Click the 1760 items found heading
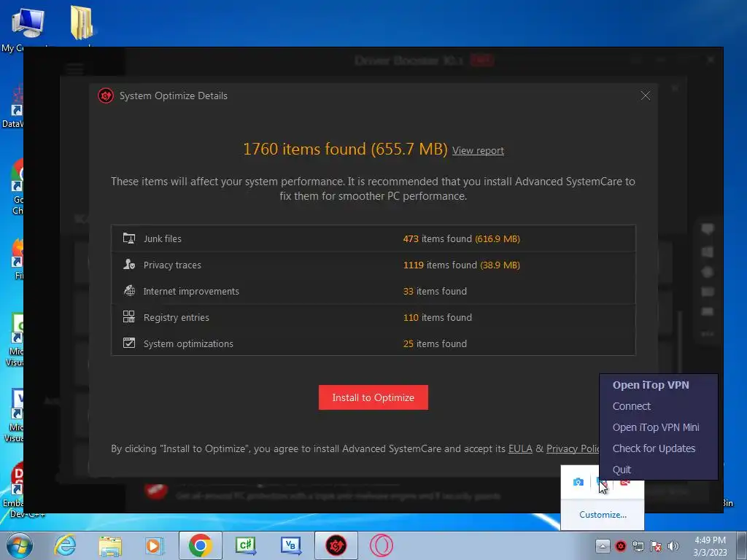Screen dimensions: 747x560 (345, 149)
